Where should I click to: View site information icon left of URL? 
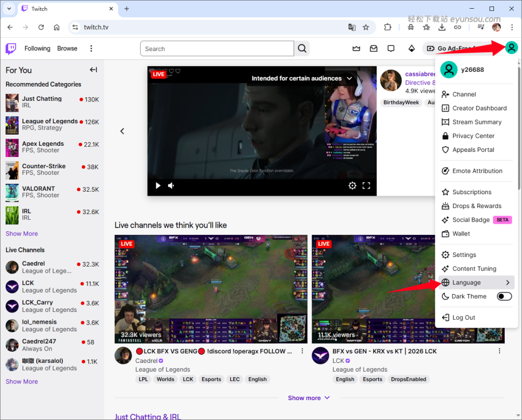(x=75, y=28)
